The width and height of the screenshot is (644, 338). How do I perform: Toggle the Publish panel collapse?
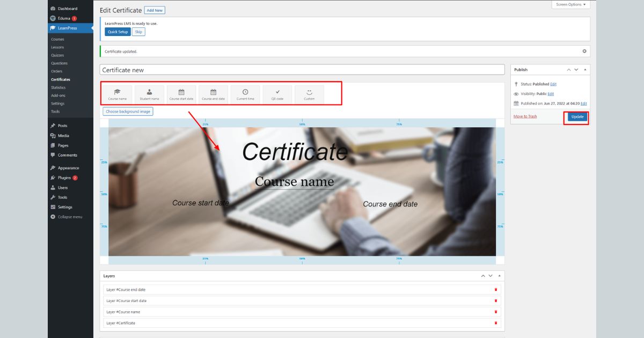pos(586,70)
